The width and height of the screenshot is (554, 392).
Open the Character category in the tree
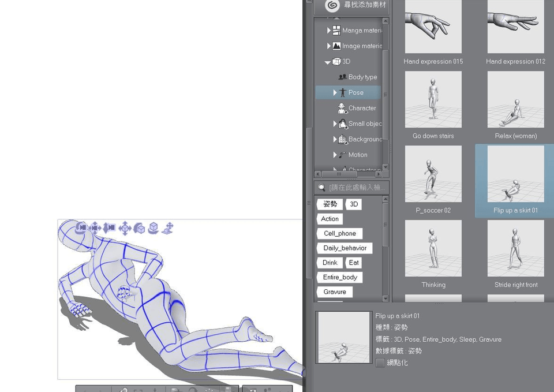coord(362,108)
